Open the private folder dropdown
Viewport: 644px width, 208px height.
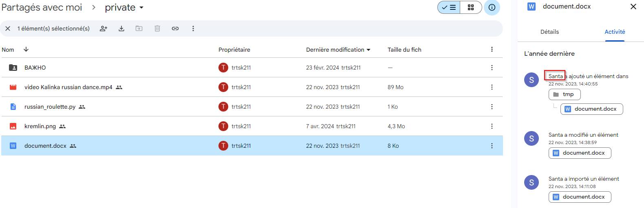(124, 7)
